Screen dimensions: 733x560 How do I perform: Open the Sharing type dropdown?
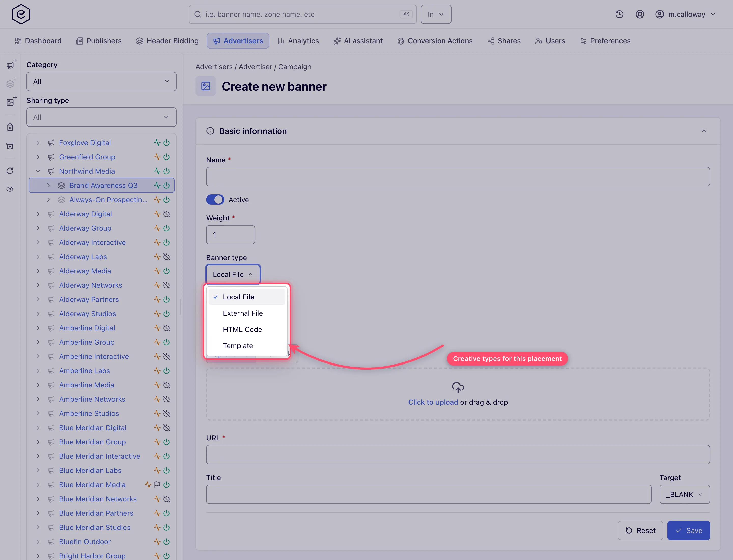click(101, 117)
